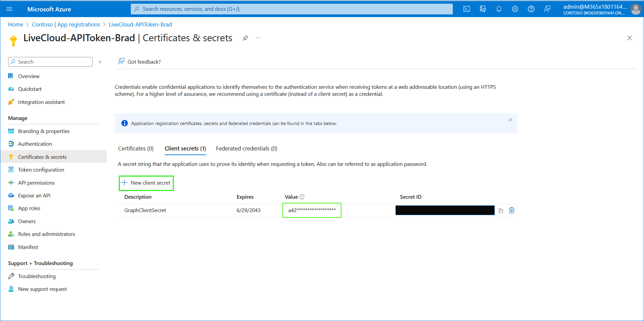Switch to the Certificates (0) tab

tap(136, 148)
